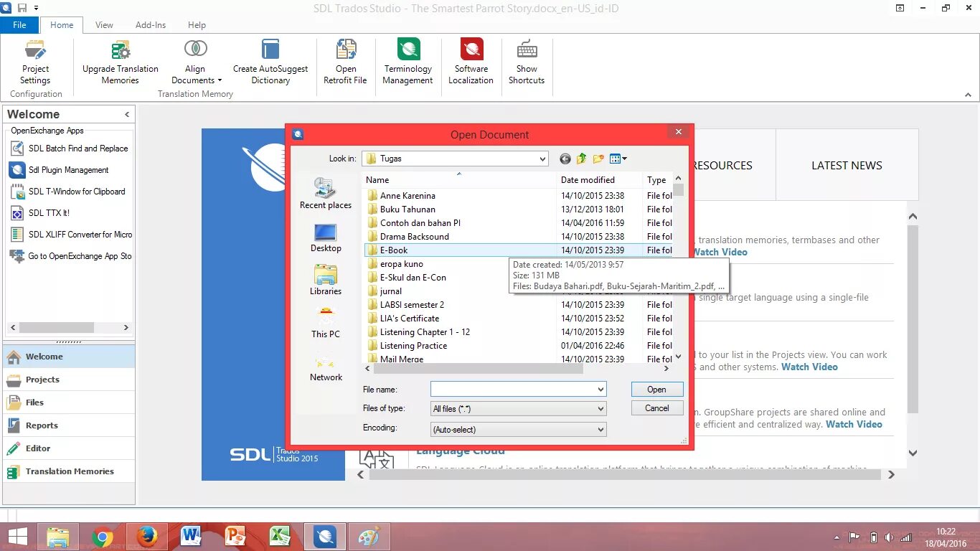Go back to previous folder in dialog
Image resolution: width=980 pixels, height=551 pixels.
[x=565, y=159]
